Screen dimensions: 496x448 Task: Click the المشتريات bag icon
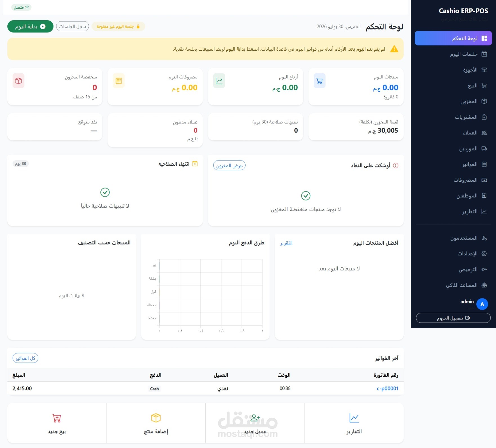[x=484, y=117]
